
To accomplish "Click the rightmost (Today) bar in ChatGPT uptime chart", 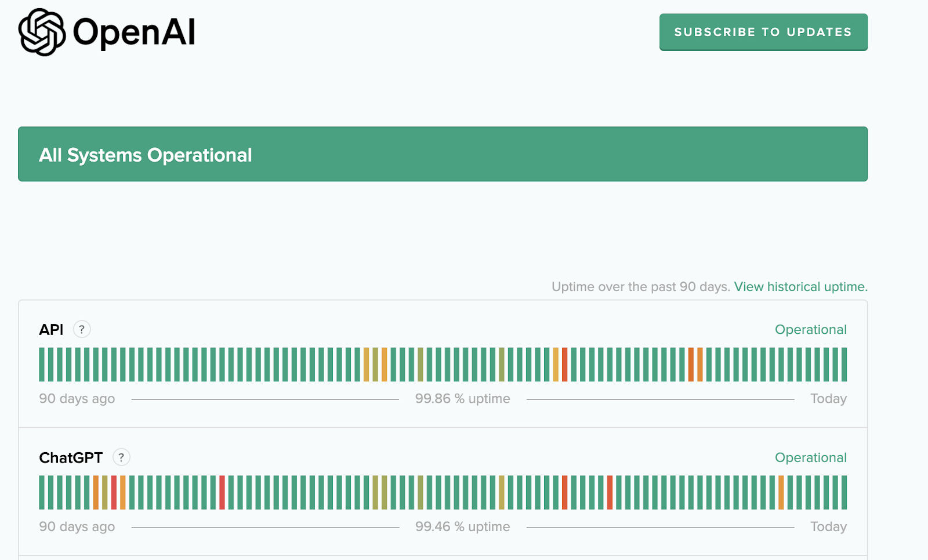I will point(844,493).
